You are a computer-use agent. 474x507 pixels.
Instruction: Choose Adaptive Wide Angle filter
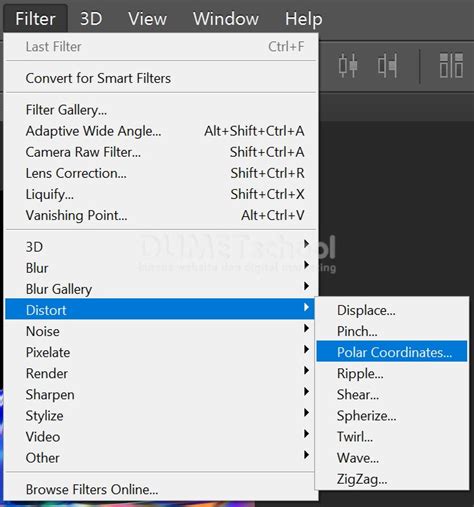coord(160,131)
